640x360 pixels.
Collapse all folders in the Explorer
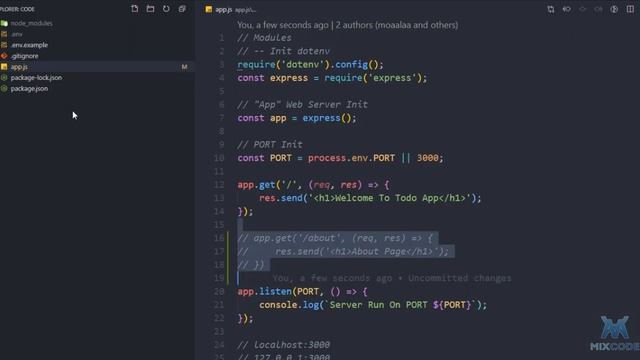(182, 9)
